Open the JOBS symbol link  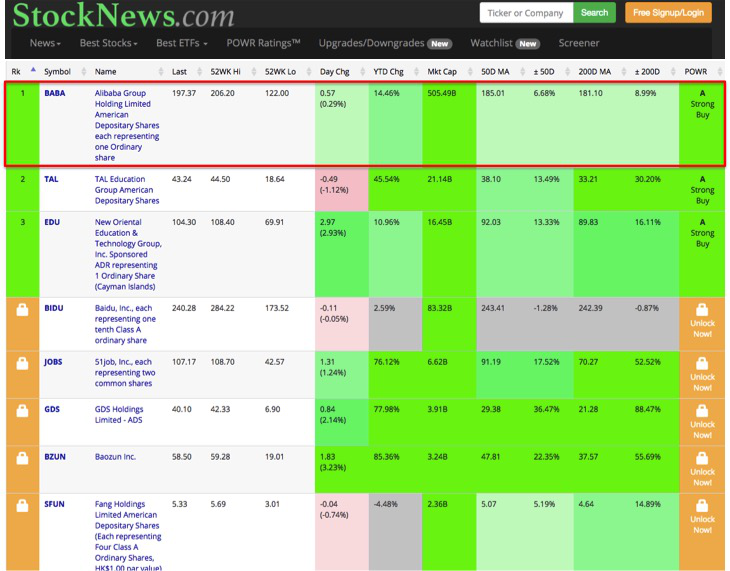53,362
